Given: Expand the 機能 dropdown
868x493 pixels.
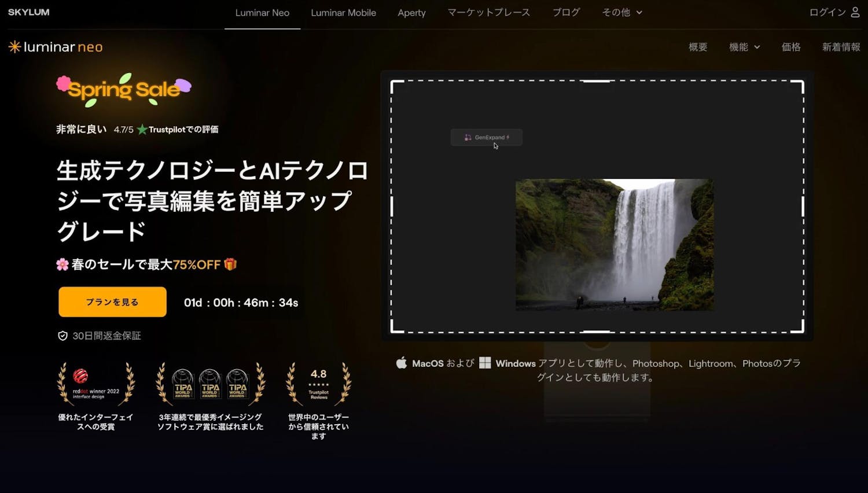Looking at the screenshot, I should click(744, 47).
